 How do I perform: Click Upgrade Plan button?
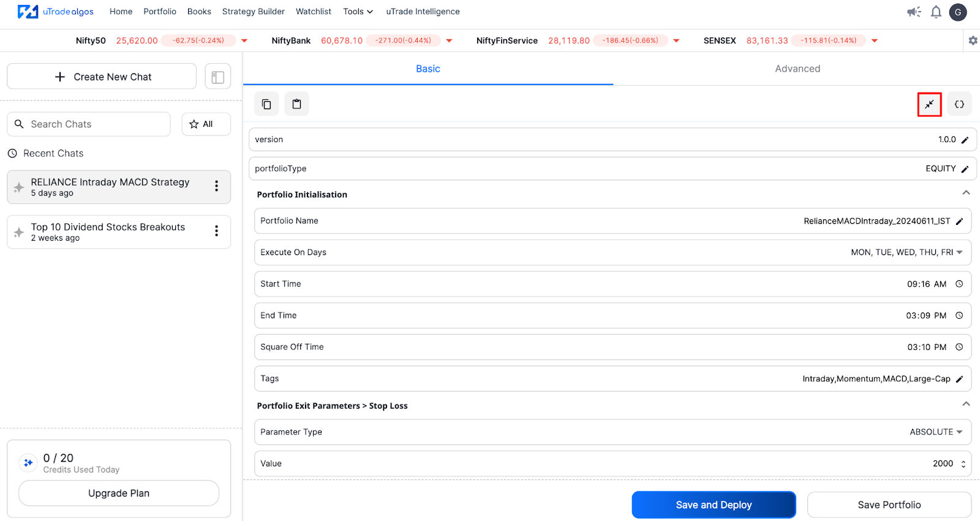point(119,493)
